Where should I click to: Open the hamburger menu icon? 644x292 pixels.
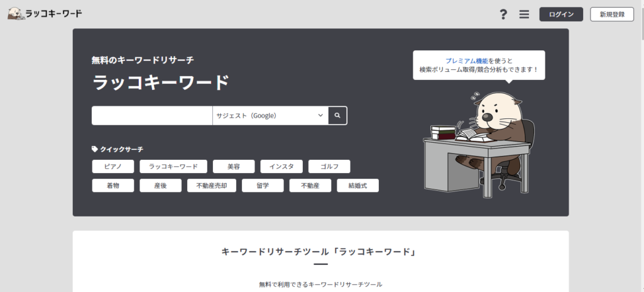524,14
